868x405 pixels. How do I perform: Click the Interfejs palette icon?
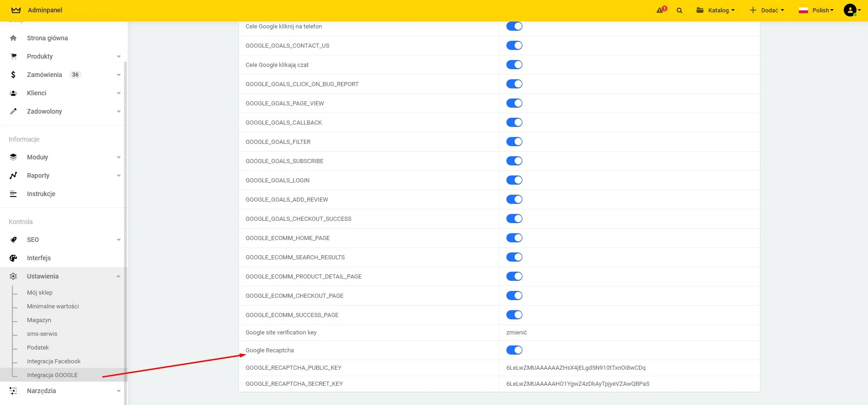click(x=13, y=258)
